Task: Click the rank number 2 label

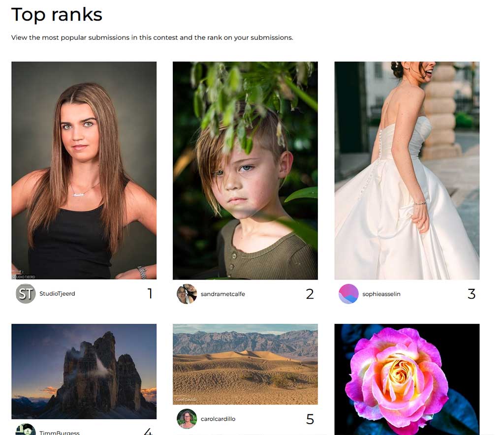Action: coord(310,294)
